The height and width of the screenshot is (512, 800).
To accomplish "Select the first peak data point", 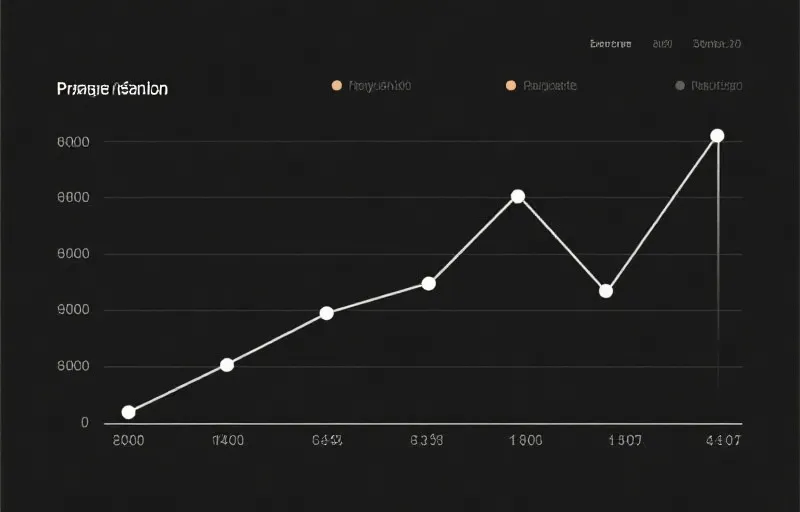I will tap(518, 196).
